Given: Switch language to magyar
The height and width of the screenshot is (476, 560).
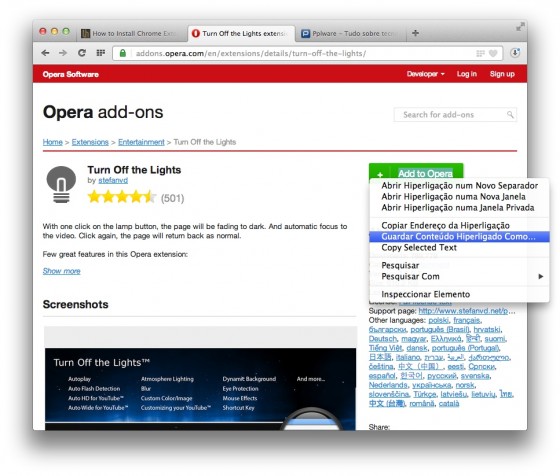Looking at the screenshot, I should 414,339.
